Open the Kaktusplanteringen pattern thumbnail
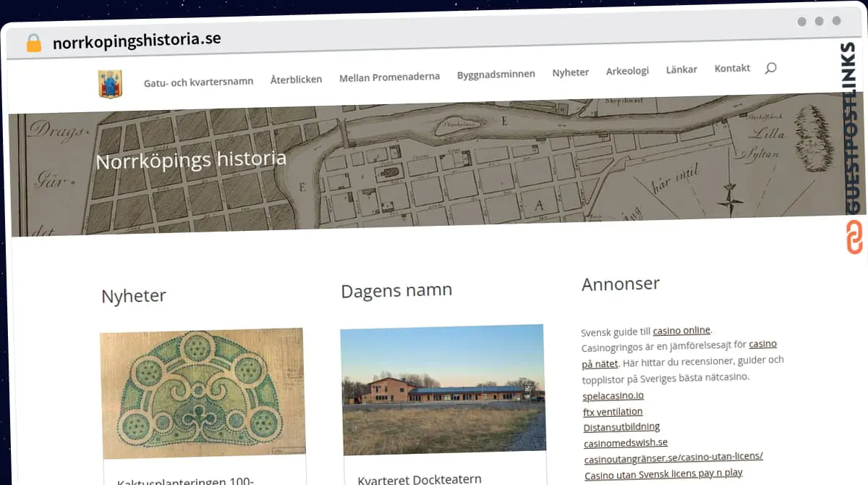 click(x=203, y=394)
